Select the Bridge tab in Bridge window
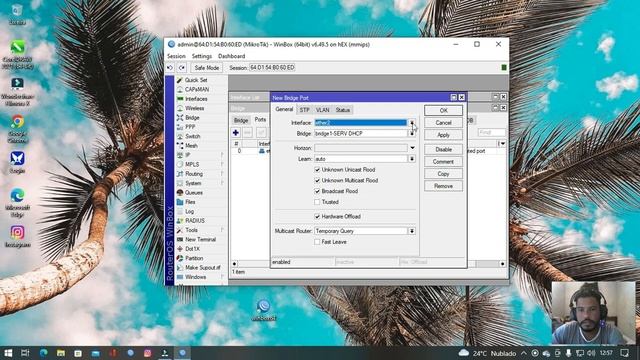 click(241, 120)
